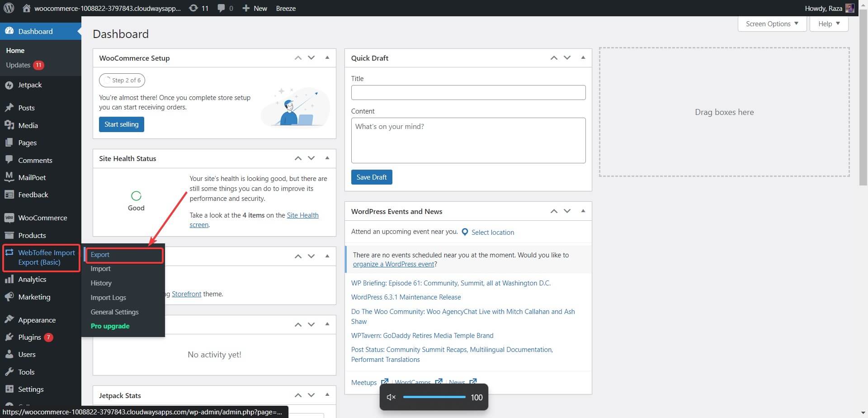The width and height of the screenshot is (868, 418).
Task: Click the volume slider at 100
Action: 434,397
